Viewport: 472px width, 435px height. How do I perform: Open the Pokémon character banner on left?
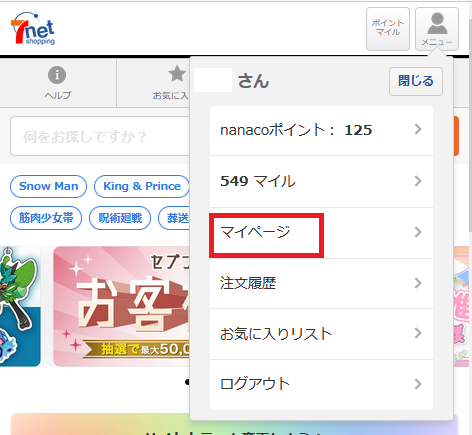point(20,306)
